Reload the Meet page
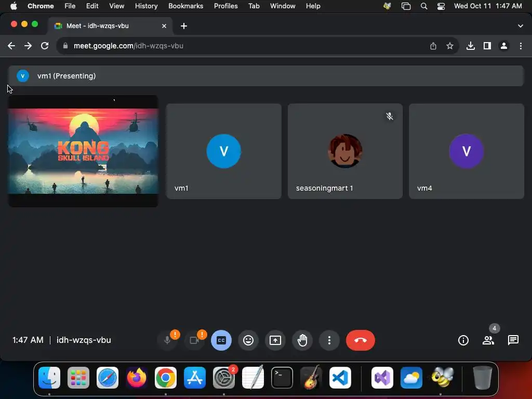Image resolution: width=532 pixels, height=399 pixels. [x=45, y=46]
